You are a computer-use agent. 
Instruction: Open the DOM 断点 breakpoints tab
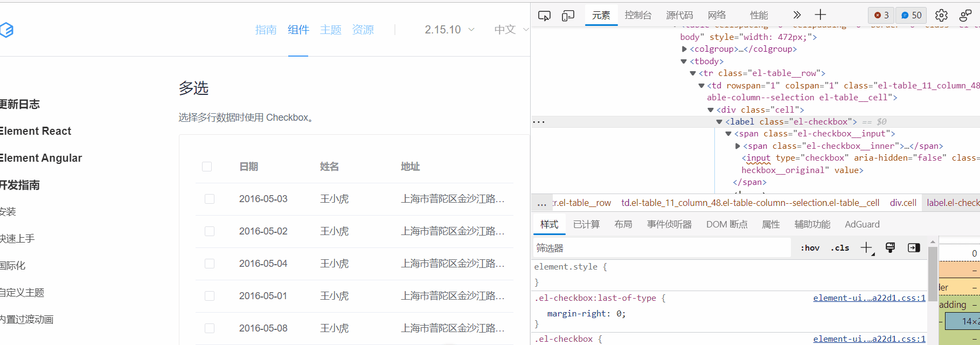(727, 224)
